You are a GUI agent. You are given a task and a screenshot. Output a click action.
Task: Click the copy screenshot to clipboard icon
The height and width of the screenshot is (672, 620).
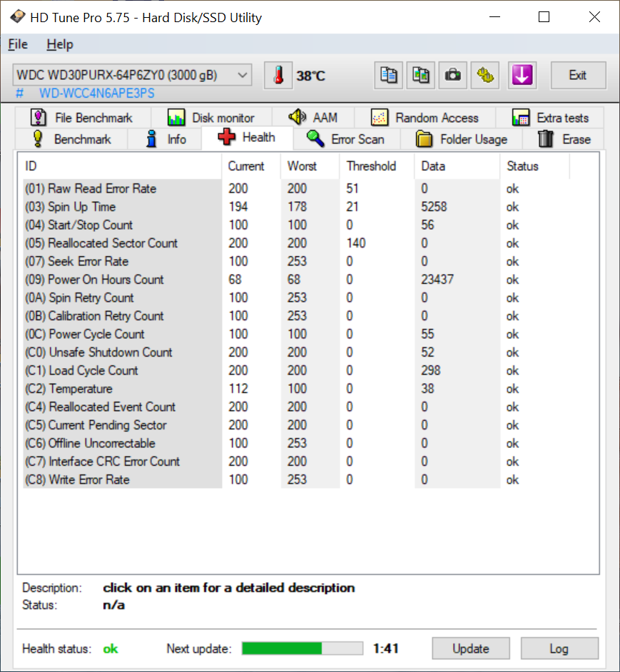pyautogui.click(x=421, y=76)
